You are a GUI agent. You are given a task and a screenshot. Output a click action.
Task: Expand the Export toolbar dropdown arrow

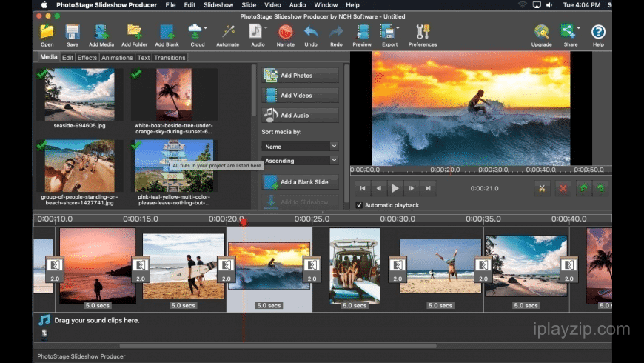[398, 28]
